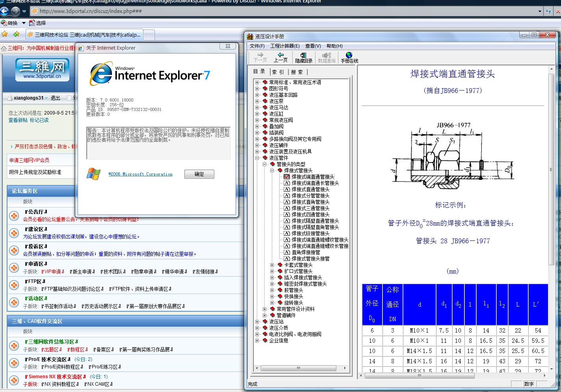The image size is (561, 392).
Task: Click the content pane horizontal scrollbar
Action: point(453,376)
